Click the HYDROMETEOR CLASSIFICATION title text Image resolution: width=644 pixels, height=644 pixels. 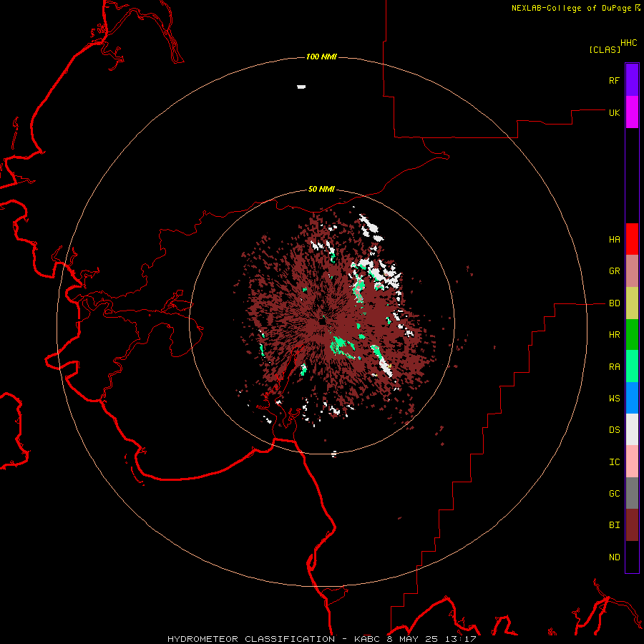pyautogui.click(x=251, y=639)
